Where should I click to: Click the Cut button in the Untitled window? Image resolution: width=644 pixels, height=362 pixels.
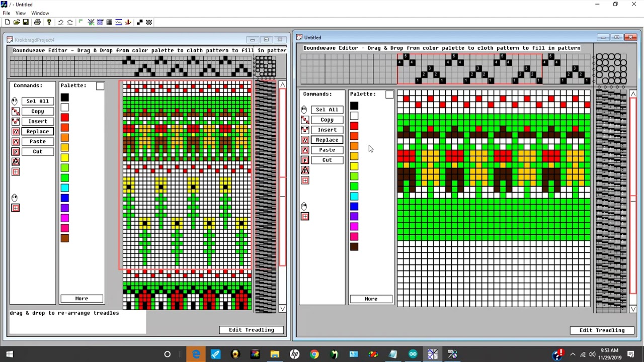(x=327, y=160)
